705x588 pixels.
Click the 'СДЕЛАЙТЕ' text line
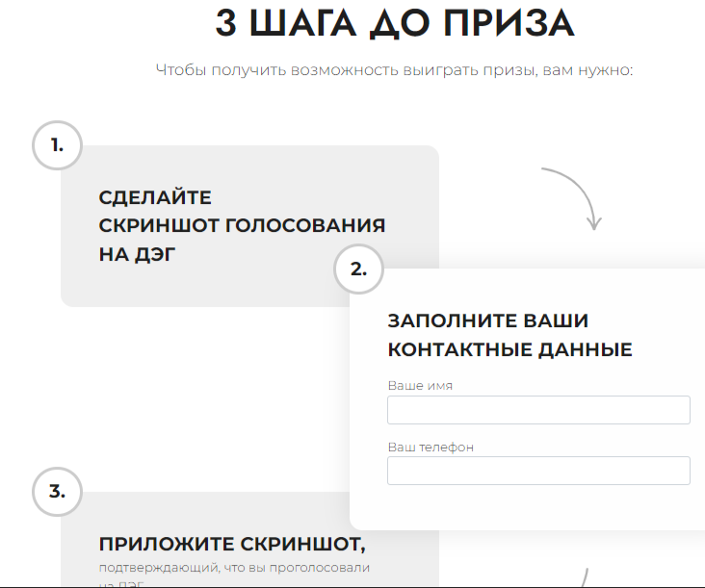(x=155, y=197)
